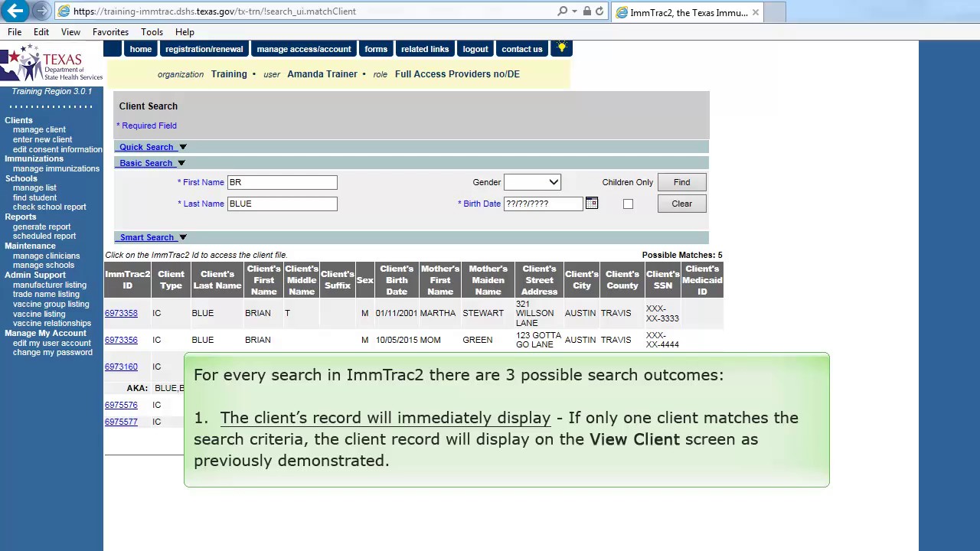
Task: Click the Last Name input field
Action: (x=282, y=204)
